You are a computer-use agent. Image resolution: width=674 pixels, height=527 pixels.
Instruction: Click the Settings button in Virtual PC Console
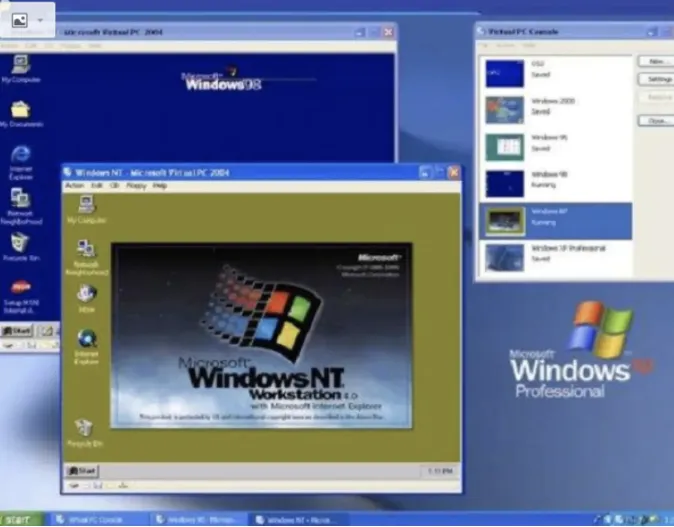[x=656, y=79]
